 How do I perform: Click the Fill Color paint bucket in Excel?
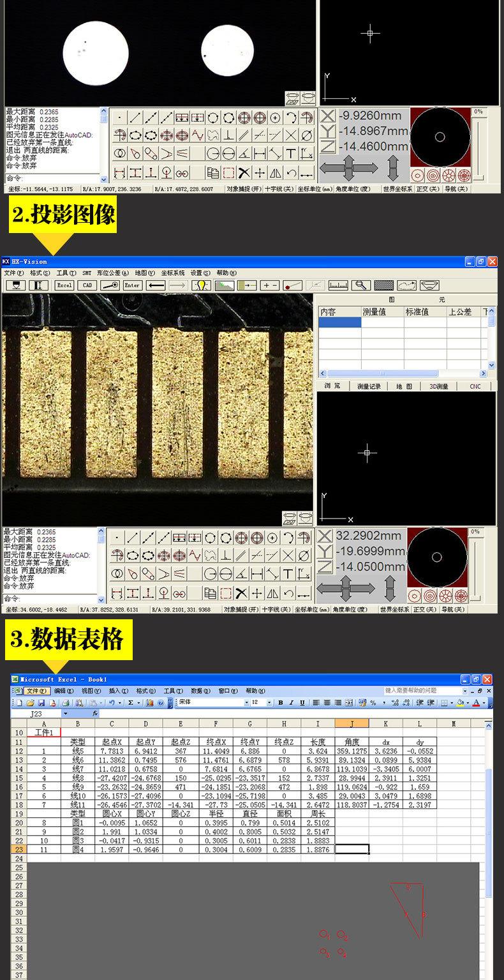tap(460, 703)
